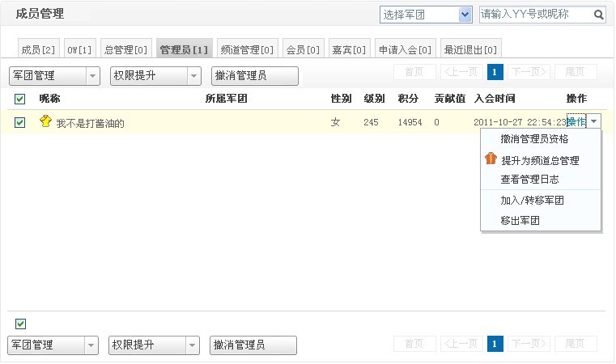The width and height of the screenshot is (616, 364).
Task: Toggle the bottom select-all checkbox
Action: [20, 324]
